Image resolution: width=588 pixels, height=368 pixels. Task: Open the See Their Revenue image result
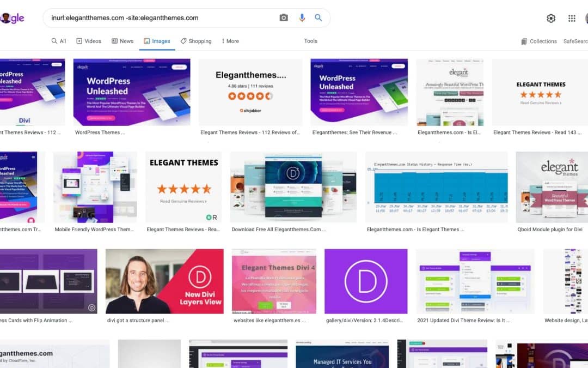359,92
